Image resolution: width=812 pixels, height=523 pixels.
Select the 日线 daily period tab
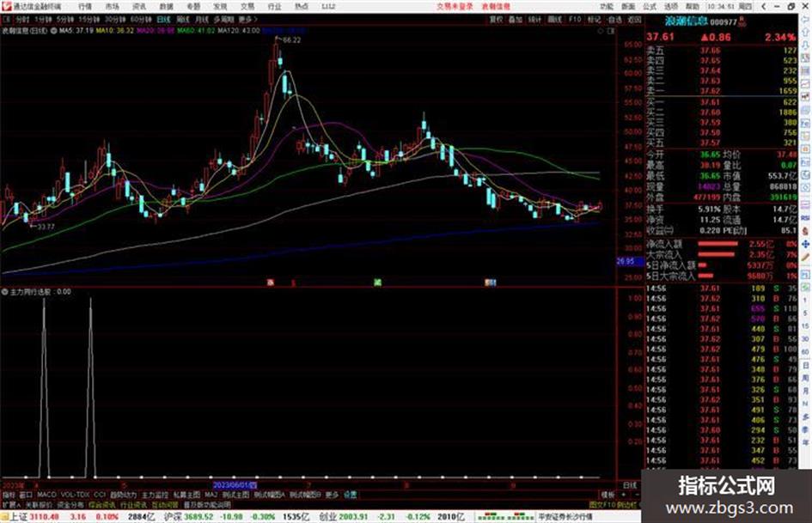click(163, 19)
